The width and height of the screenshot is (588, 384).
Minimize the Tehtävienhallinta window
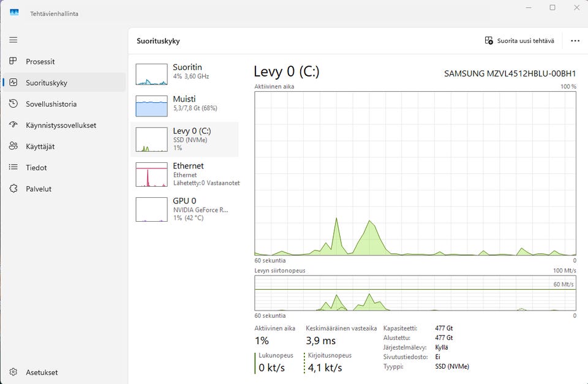(x=529, y=7)
